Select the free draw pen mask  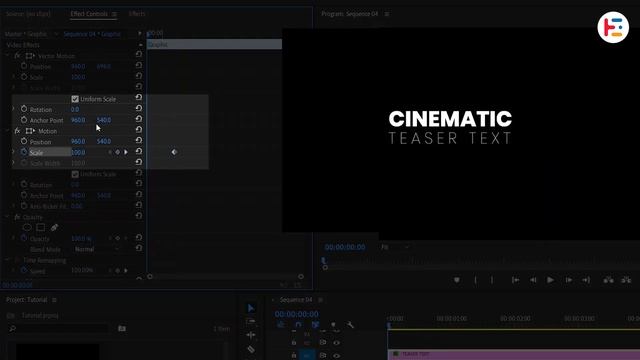pos(54,227)
